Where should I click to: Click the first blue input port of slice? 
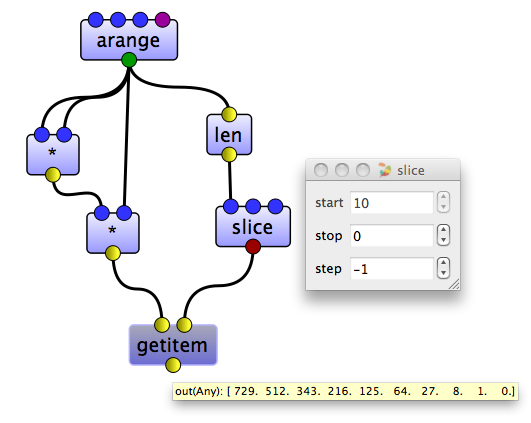231,206
